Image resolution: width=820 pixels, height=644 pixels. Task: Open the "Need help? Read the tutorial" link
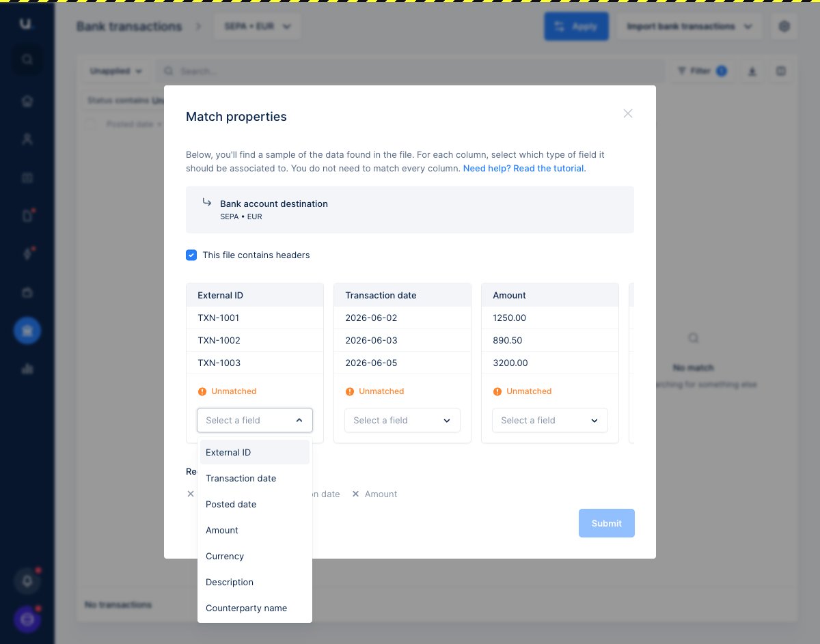click(x=524, y=168)
